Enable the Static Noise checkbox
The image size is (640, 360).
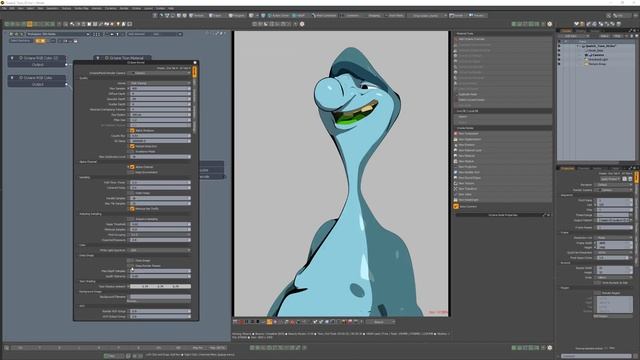(132, 193)
